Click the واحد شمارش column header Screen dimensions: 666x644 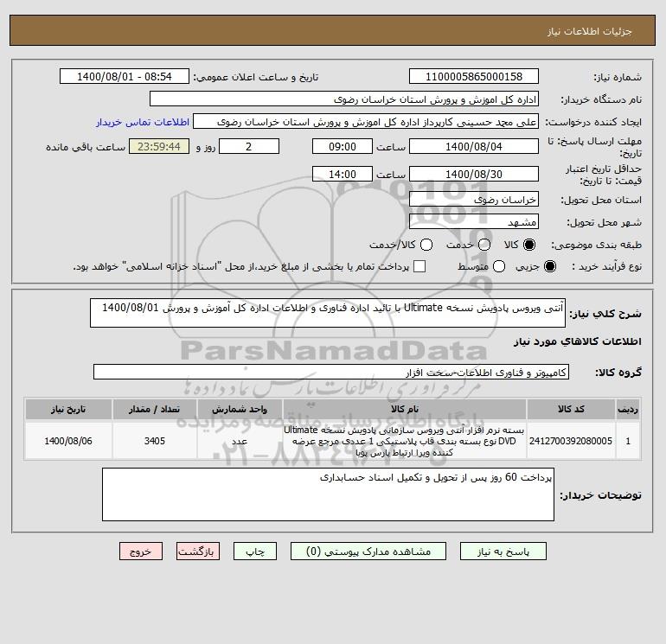tap(240, 409)
